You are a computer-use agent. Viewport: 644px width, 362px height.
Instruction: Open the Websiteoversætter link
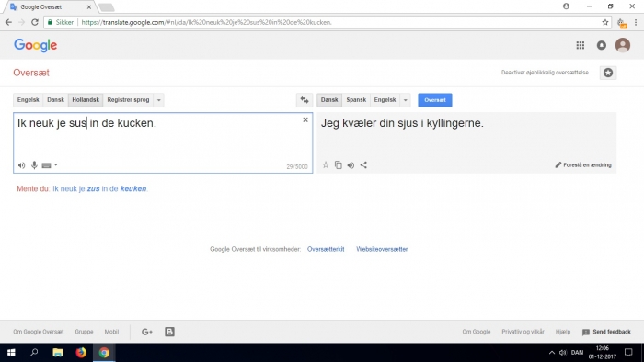click(x=382, y=249)
